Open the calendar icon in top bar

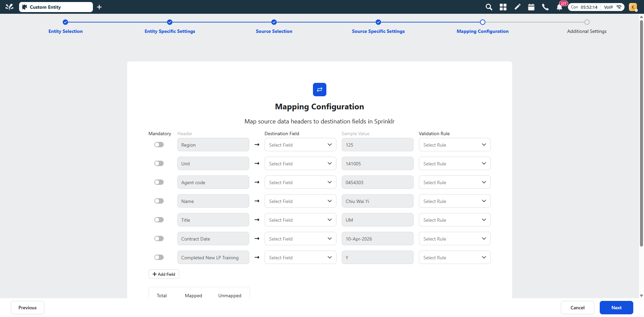[531, 7]
